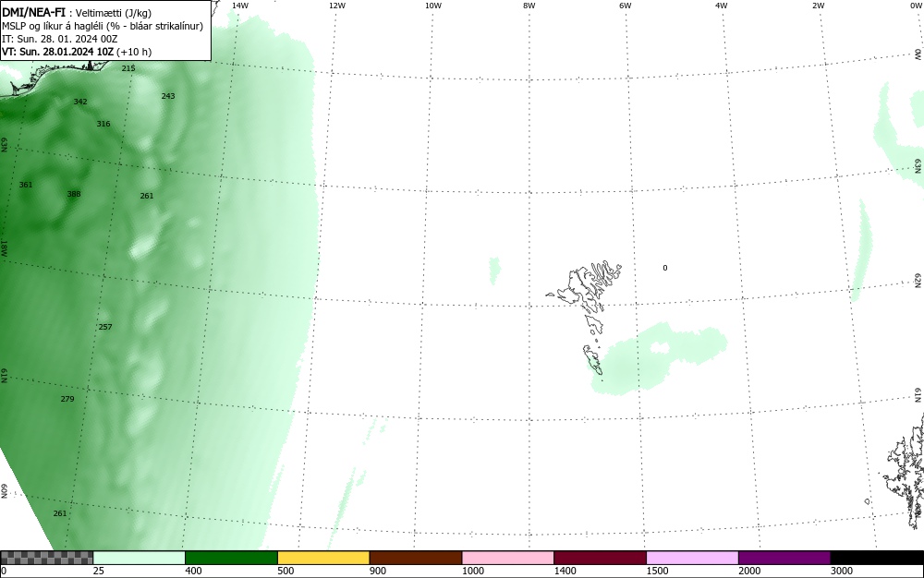Click the CAPE value 388

point(74,194)
